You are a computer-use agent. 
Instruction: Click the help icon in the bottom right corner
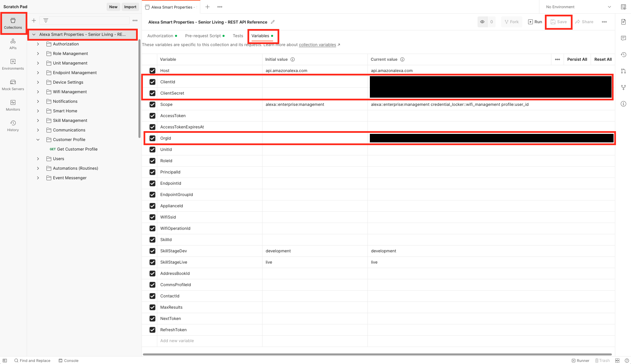(x=627, y=361)
